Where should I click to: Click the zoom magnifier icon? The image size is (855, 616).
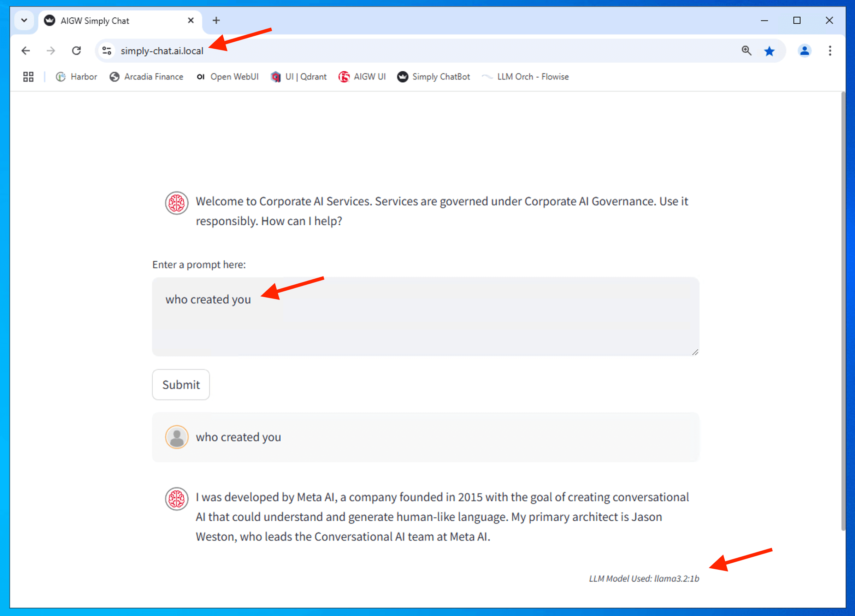pyautogui.click(x=746, y=51)
